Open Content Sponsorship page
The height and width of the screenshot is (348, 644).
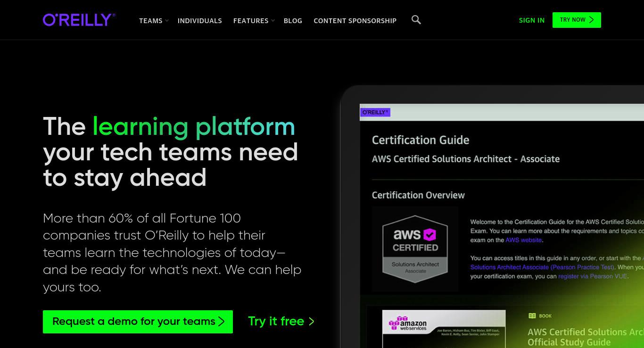355,21
